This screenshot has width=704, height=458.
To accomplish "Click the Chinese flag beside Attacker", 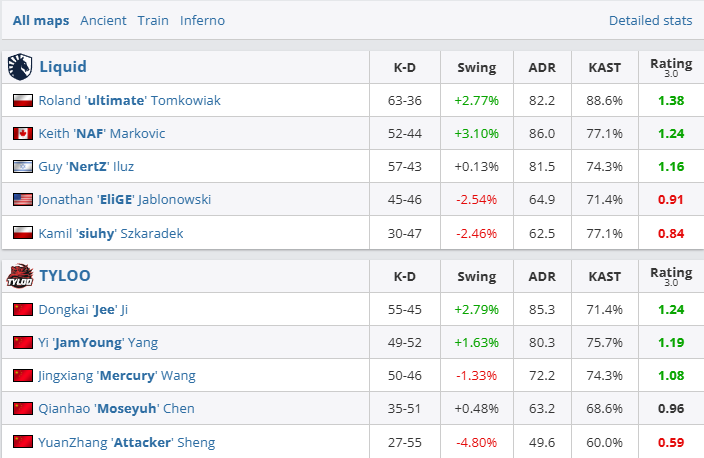I will [x=22, y=442].
